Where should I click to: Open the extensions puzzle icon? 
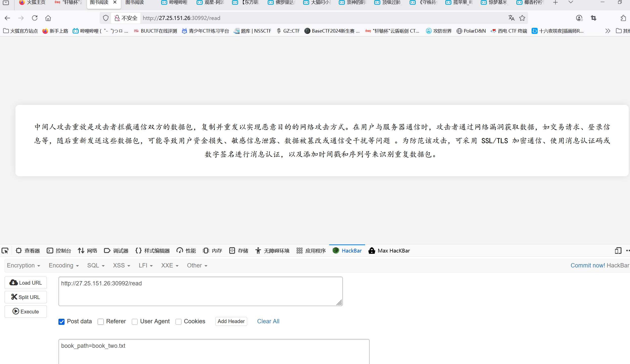[x=623, y=18]
